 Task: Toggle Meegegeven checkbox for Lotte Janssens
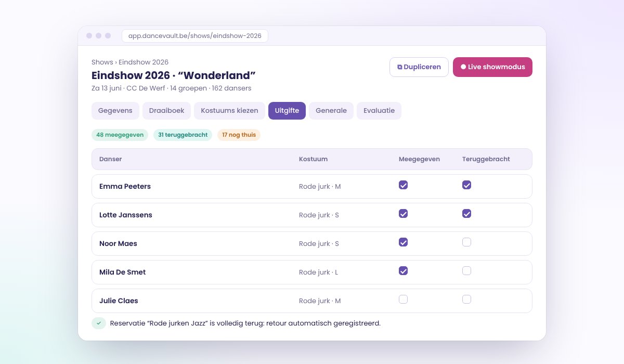point(403,214)
